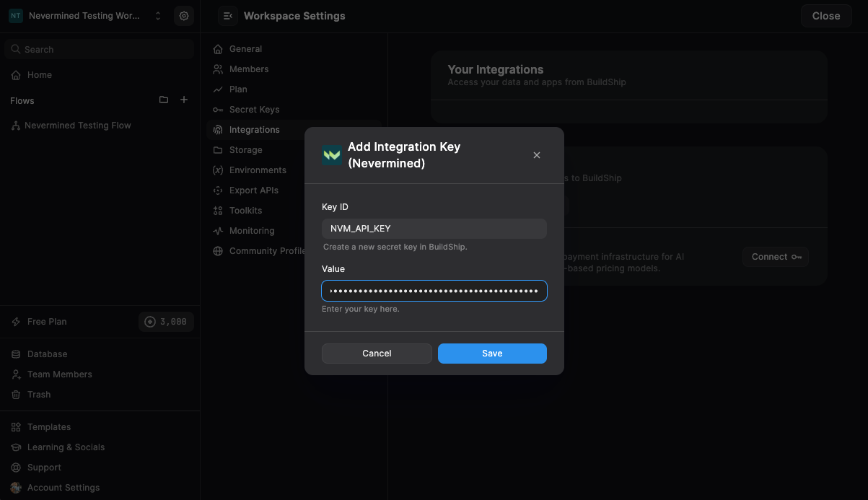Switch to the Members settings section

247,69
